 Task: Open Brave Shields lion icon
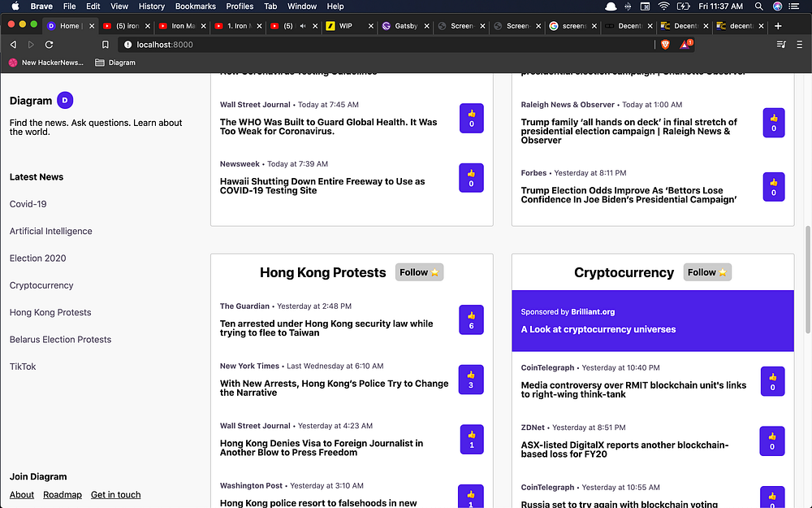click(x=666, y=45)
